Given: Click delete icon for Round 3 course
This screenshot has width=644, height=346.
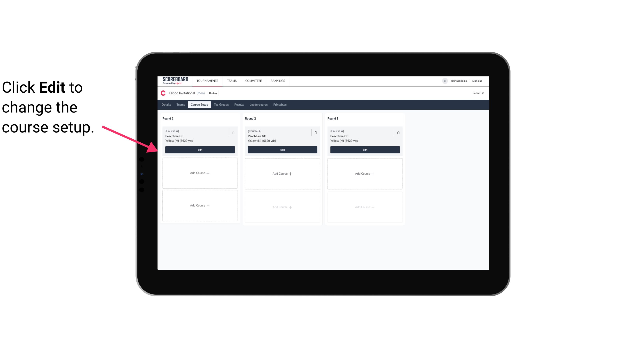Looking at the screenshot, I should 398,132.
